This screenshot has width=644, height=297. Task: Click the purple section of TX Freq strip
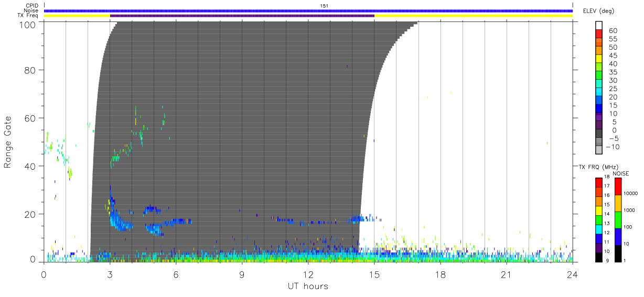click(242, 16)
